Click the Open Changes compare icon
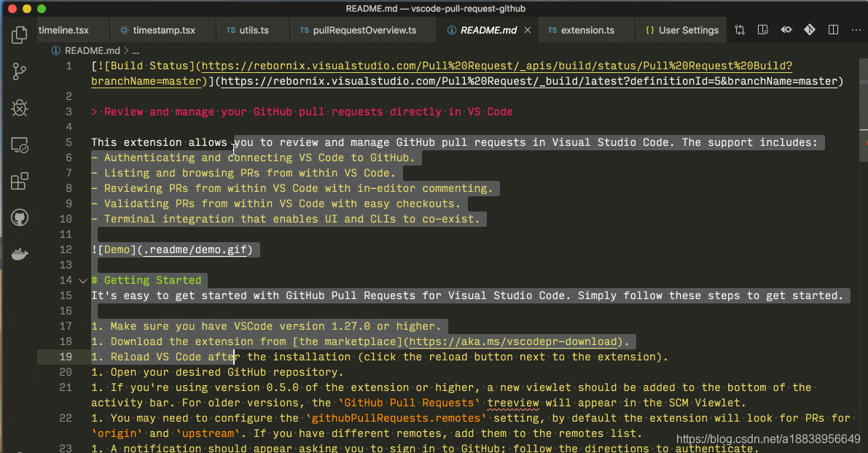Screen dimensions: 868x453 point(740,30)
